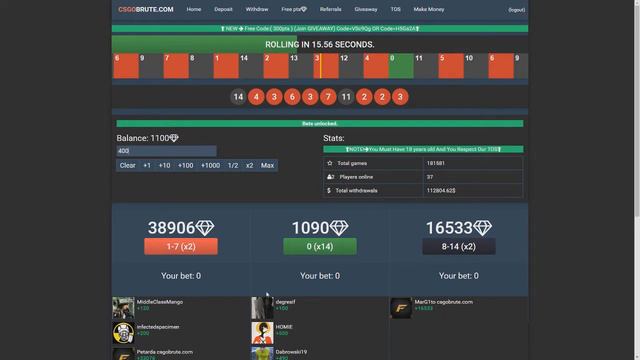The width and height of the screenshot is (640, 360).
Task: Open the Giveaway page
Action: 366,9
